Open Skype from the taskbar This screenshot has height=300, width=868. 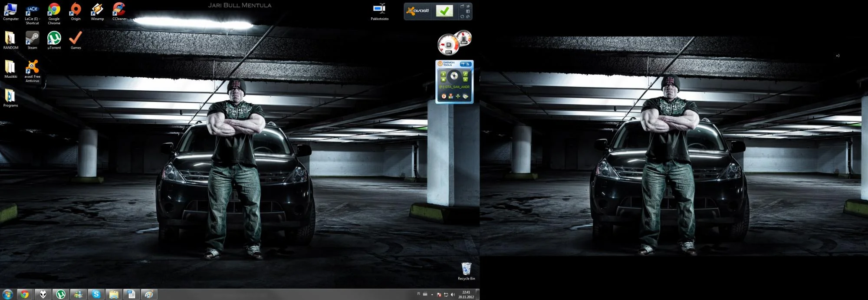96,294
